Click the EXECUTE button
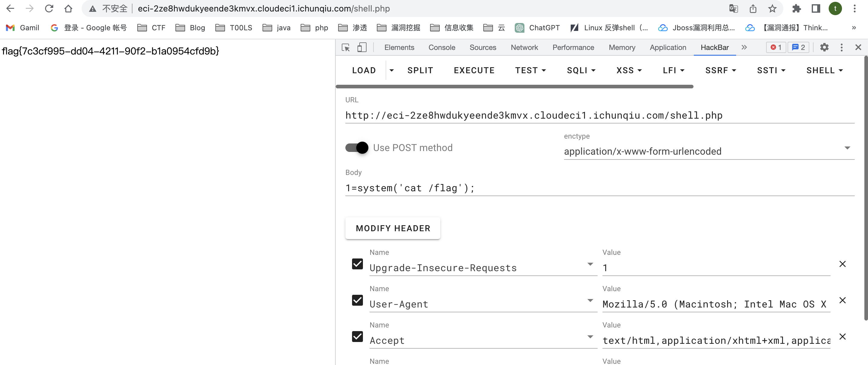This screenshot has width=868, height=365. tap(474, 71)
